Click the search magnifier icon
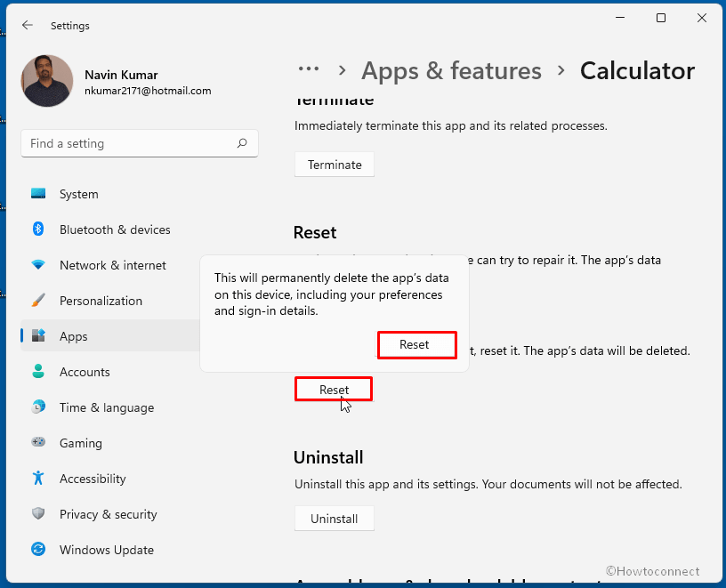Image resolution: width=726 pixels, height=588 pixels. click(x=242, y=143)
